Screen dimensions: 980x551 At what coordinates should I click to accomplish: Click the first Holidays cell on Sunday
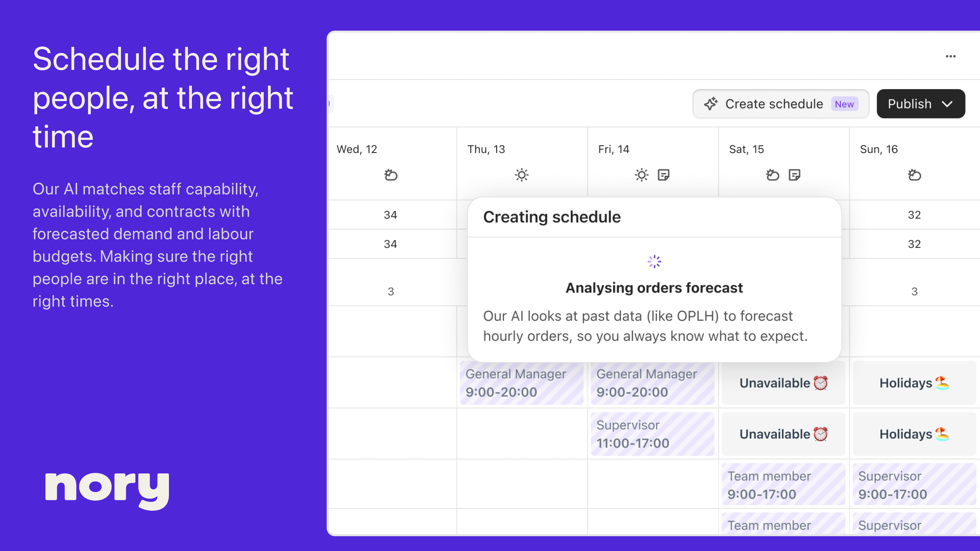point(914,383)
